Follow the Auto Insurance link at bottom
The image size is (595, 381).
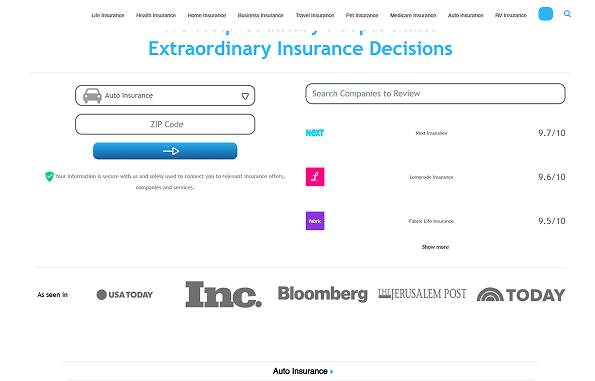point(303,371)
